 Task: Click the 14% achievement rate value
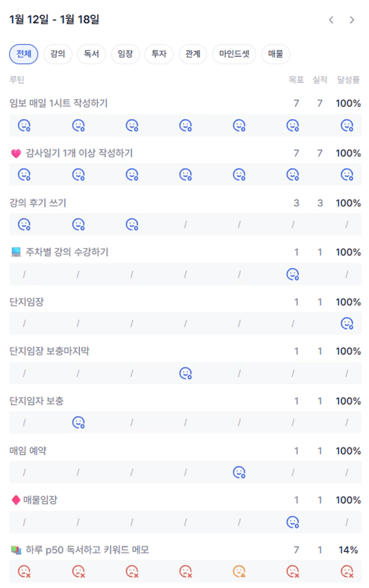point(348,550)
